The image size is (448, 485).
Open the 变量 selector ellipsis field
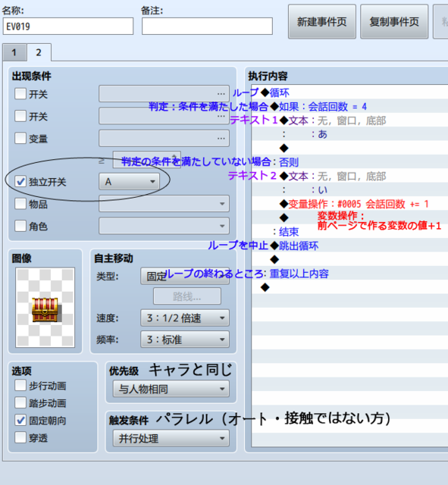pyautogui.click(x=164, y=138)
